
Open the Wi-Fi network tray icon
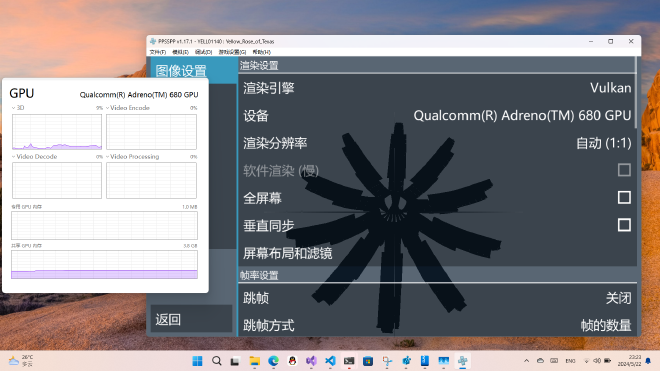(x=586, y=361)
